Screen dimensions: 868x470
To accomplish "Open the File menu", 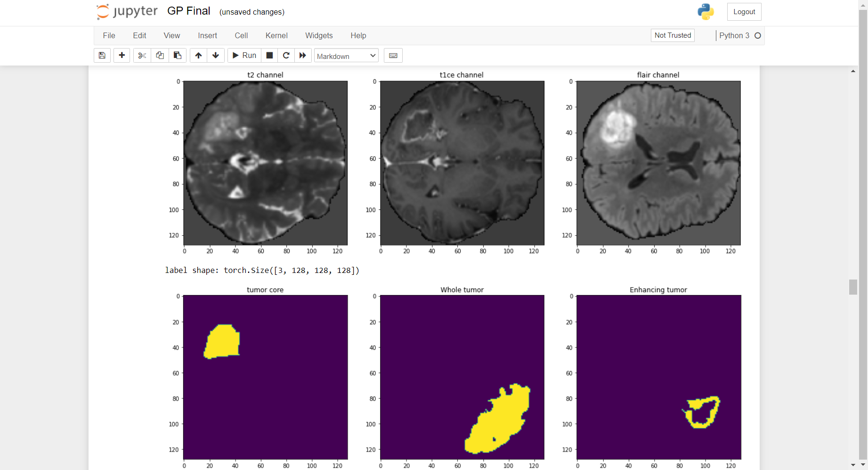I will click(x=109, y=35).
